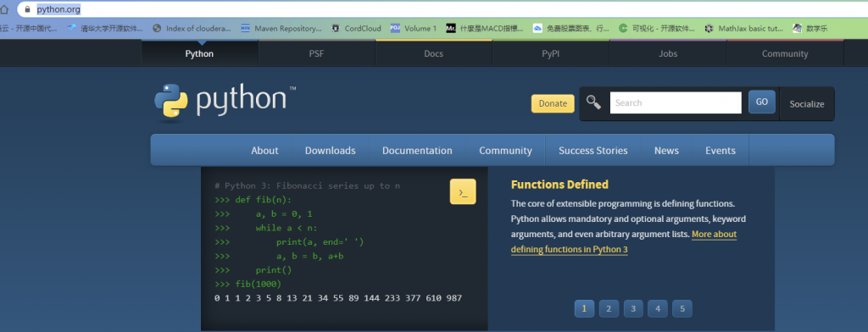Switch to the Community top tab
868x332 pixels.
point(784,53)
